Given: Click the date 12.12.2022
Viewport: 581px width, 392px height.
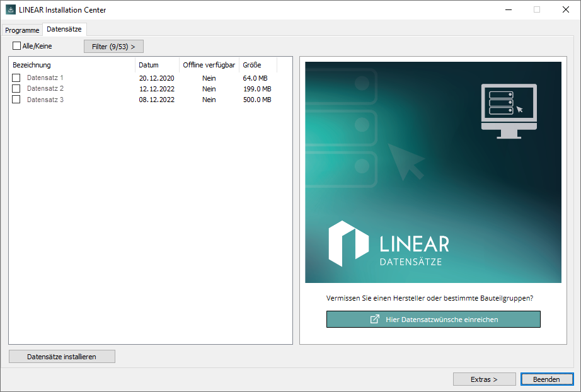Looking at the screenshot, I should [x=157, y=89].
